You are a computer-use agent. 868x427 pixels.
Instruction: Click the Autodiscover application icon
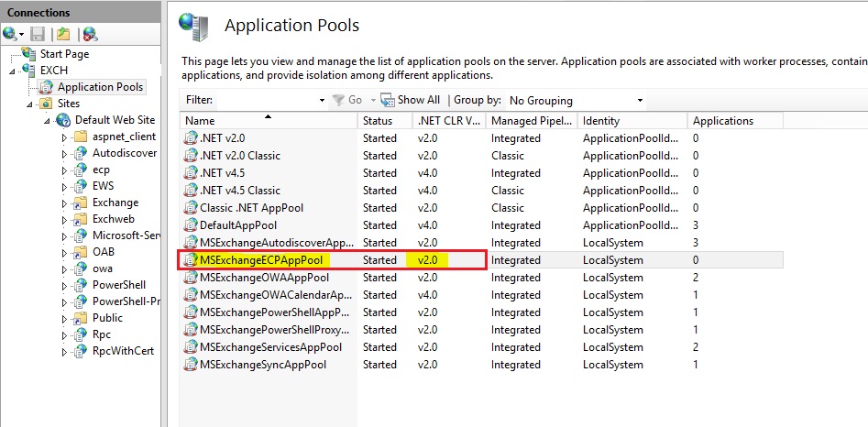(x=81, y=153)
